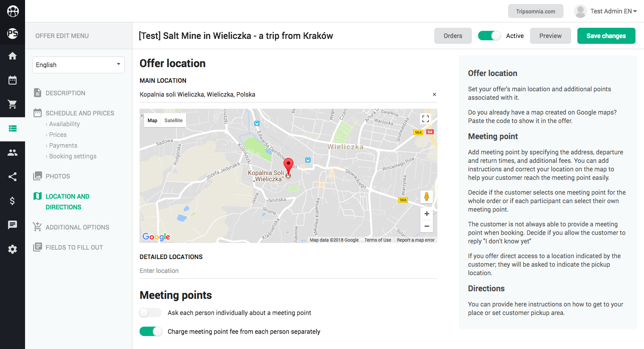Open settings gear icon in sidebar
Screen dimensions: 644x349
[13, 250]
